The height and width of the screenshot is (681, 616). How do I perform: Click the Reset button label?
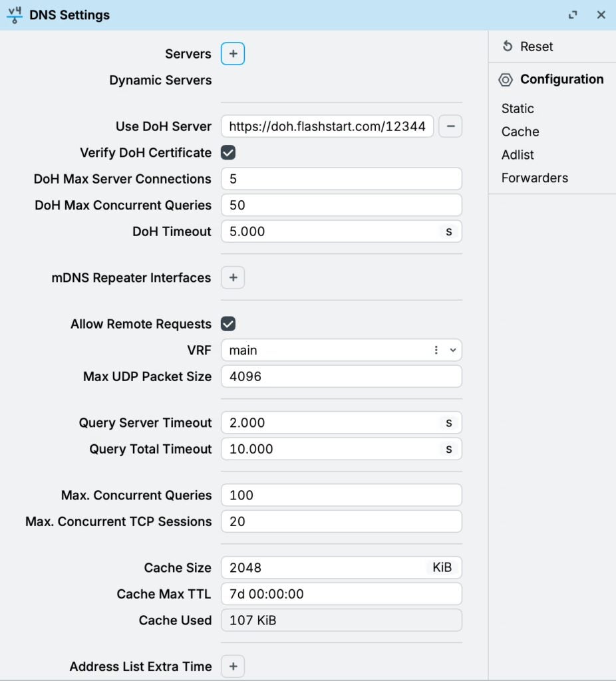coord(536,47)
